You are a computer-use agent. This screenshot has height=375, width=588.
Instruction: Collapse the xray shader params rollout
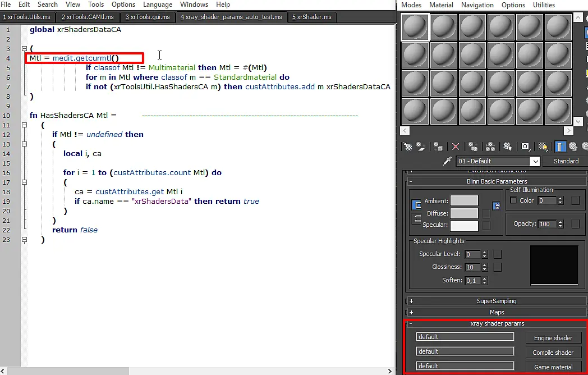(x=497, y=323)
